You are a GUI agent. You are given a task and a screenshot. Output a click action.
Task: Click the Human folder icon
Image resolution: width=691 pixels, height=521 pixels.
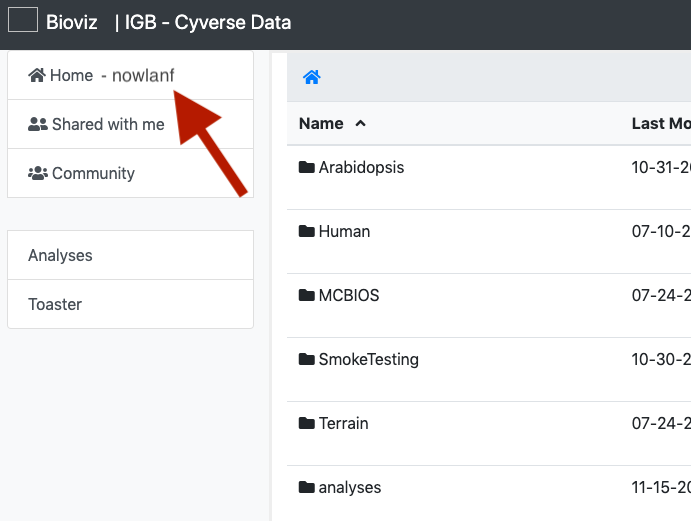[x=307, y=231]
